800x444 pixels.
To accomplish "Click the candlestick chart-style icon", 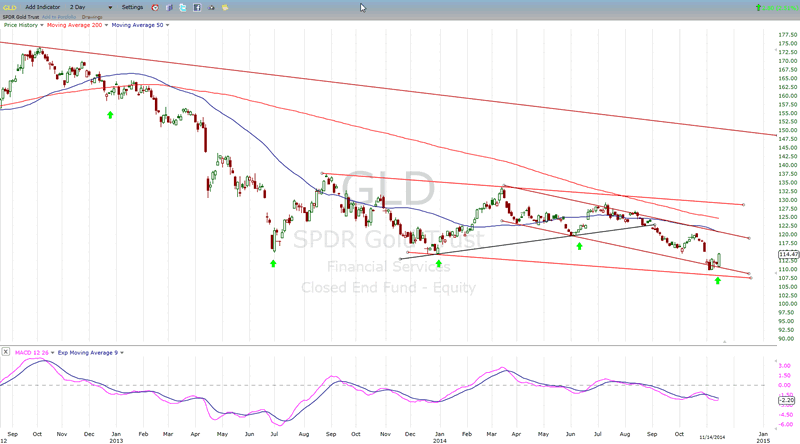I will click(x=169, y=8).
